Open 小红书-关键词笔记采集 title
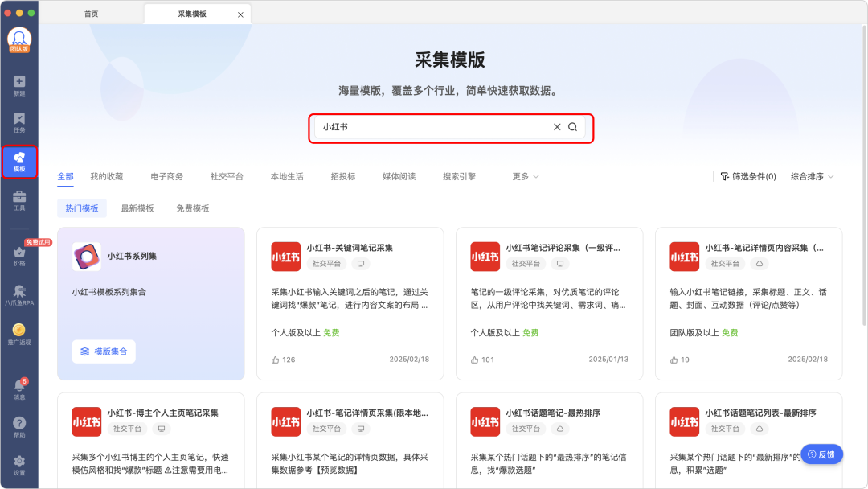Viewport: 868px width, 489px height. coord(350,248)
